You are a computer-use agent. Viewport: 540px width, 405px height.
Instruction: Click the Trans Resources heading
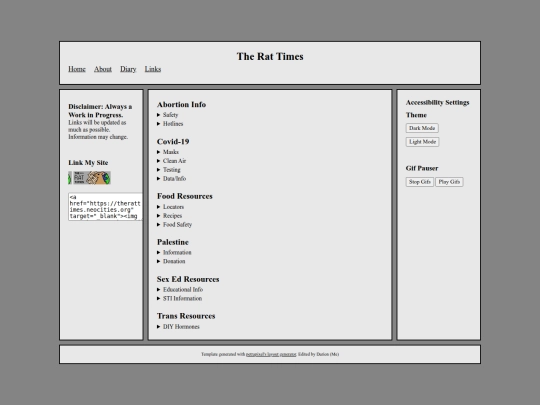click(186, 316)
